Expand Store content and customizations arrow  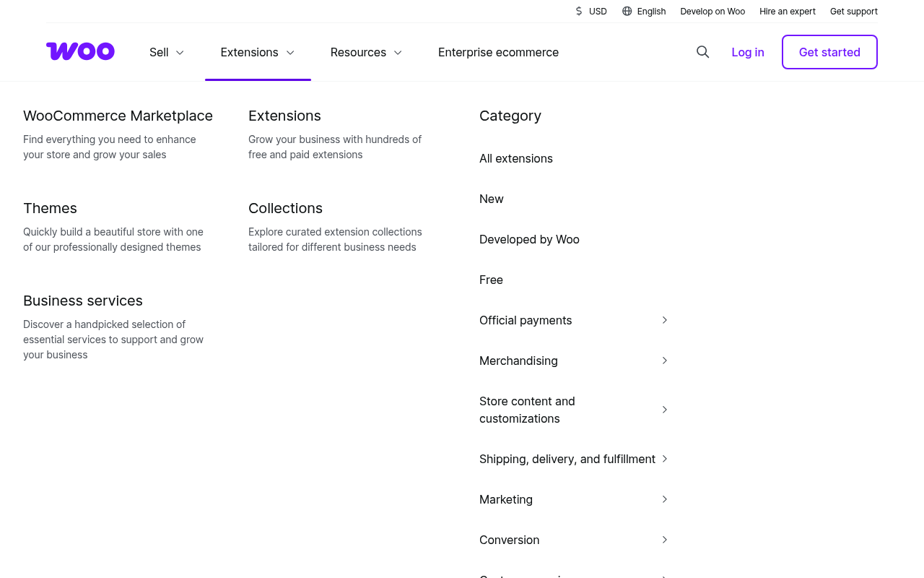[x=665, y=410]
